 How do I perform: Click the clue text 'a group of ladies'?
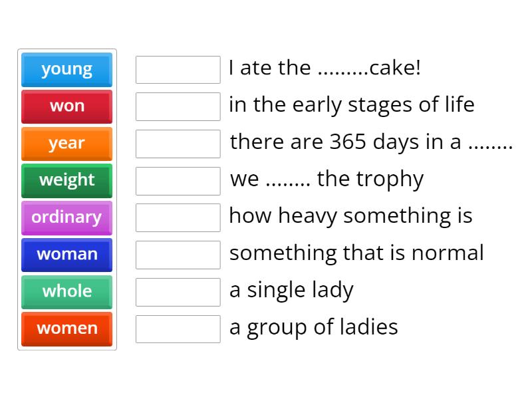pos(313,327)
